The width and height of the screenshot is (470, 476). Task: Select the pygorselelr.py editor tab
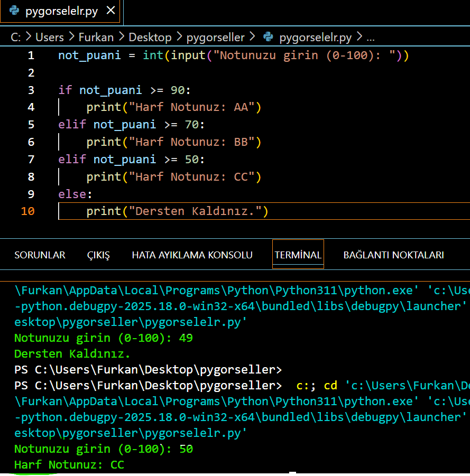tap(61, 11)
